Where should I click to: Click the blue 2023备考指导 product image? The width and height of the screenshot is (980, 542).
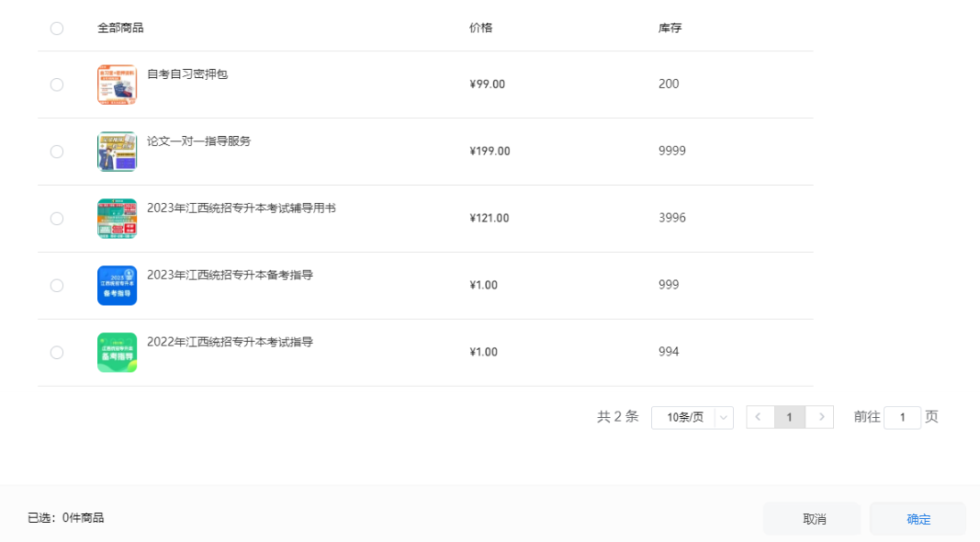coord(117,286)
